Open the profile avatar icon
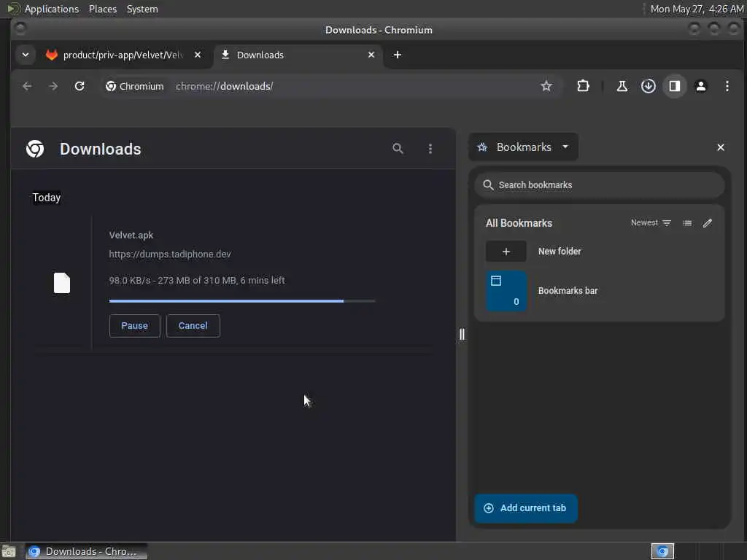 (701, 86)
